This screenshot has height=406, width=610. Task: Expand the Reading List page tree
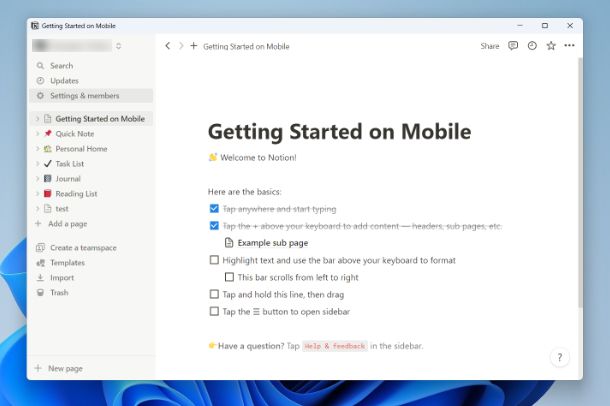[x=37, y=193]
